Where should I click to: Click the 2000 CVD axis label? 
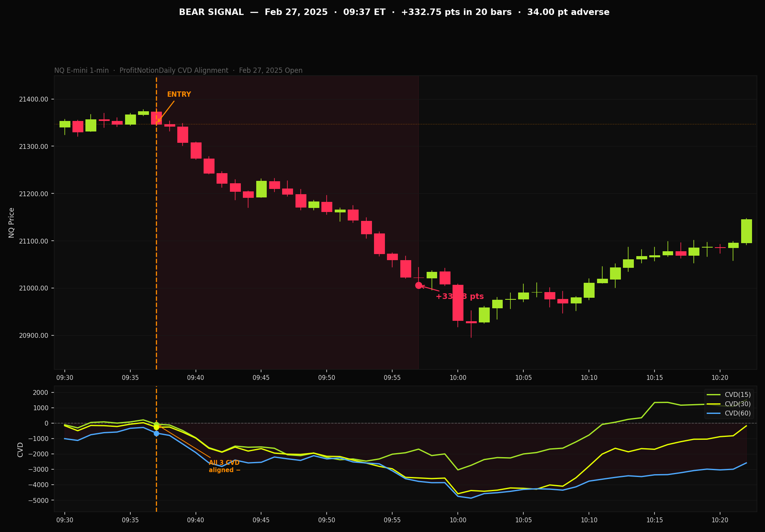click(x=41, y=392)
